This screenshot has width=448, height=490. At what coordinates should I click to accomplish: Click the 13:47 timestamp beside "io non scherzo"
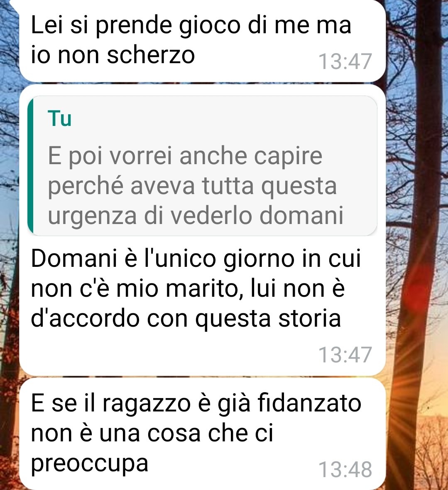tap(345, 61)
